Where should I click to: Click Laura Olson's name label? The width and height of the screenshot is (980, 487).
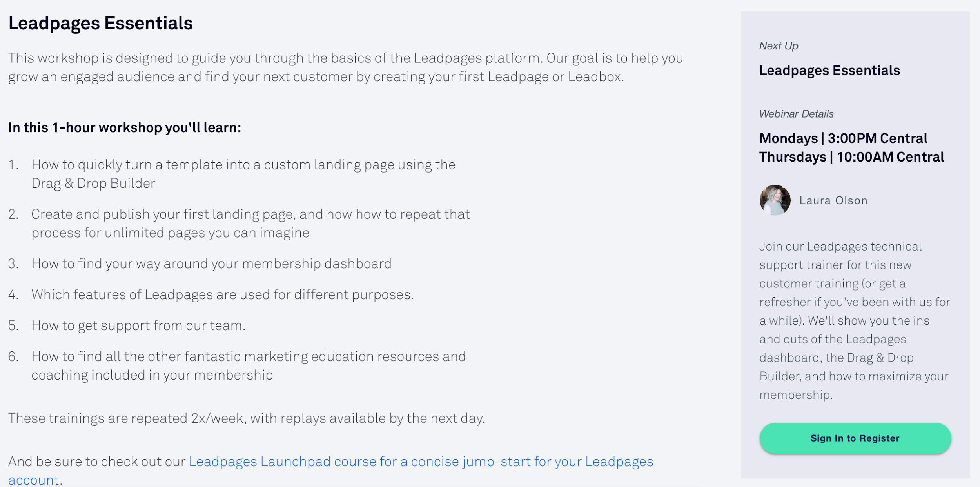pyautogui.click(x=834, y=200)
